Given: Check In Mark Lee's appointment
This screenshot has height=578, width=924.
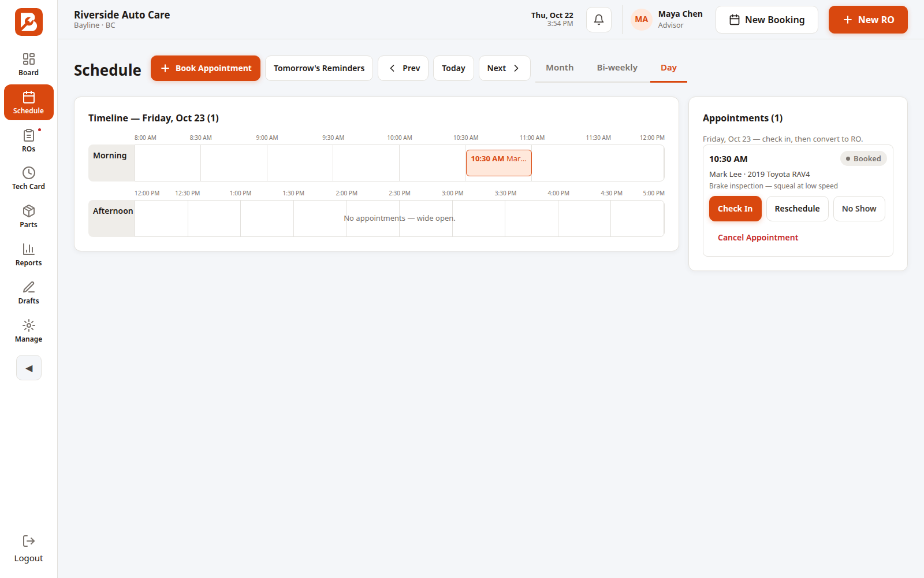Looking at the screenshot, I should tap(735, 209).
